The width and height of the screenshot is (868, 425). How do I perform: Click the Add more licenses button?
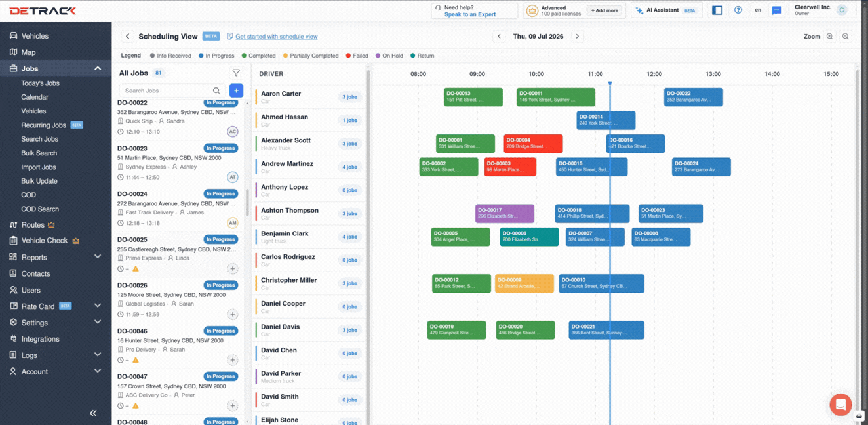pyautogui.click(x=604, y=10)
